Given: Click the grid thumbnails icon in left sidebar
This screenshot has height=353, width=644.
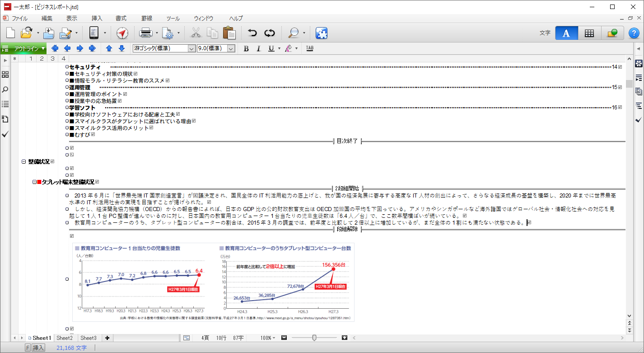Looking at the screenshot, I should [5, 75].
